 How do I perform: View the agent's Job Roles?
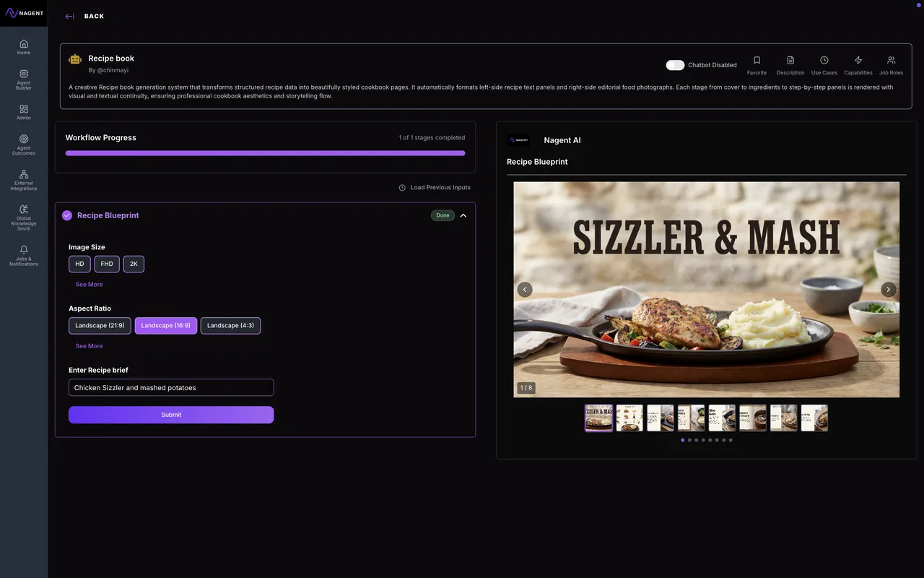(891, 65)
